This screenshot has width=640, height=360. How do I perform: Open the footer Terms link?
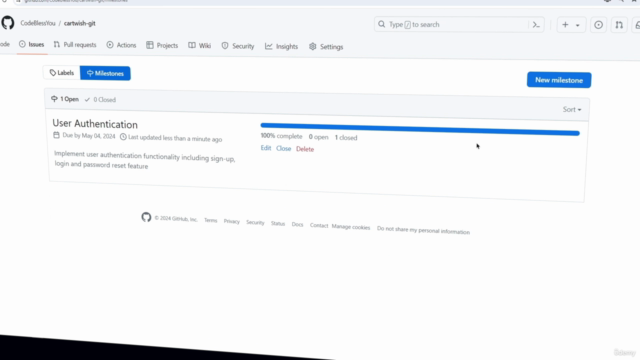[x=211, y=220]
